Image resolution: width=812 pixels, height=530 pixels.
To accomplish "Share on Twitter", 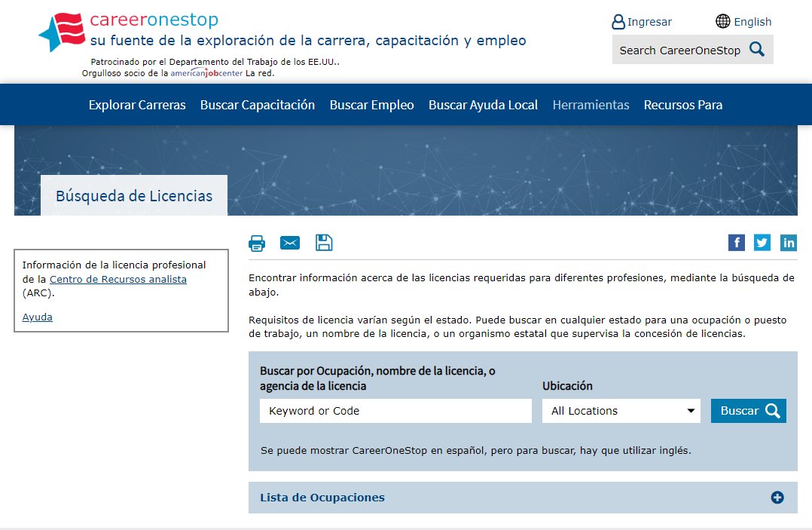I will tap(762, 243).
